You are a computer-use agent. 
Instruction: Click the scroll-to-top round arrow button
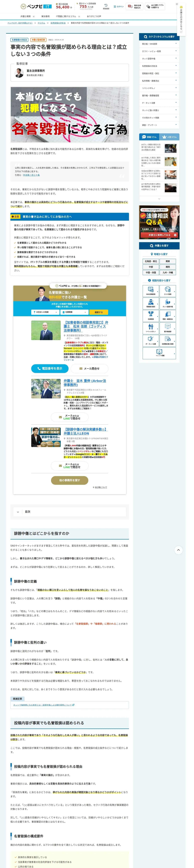179,550
